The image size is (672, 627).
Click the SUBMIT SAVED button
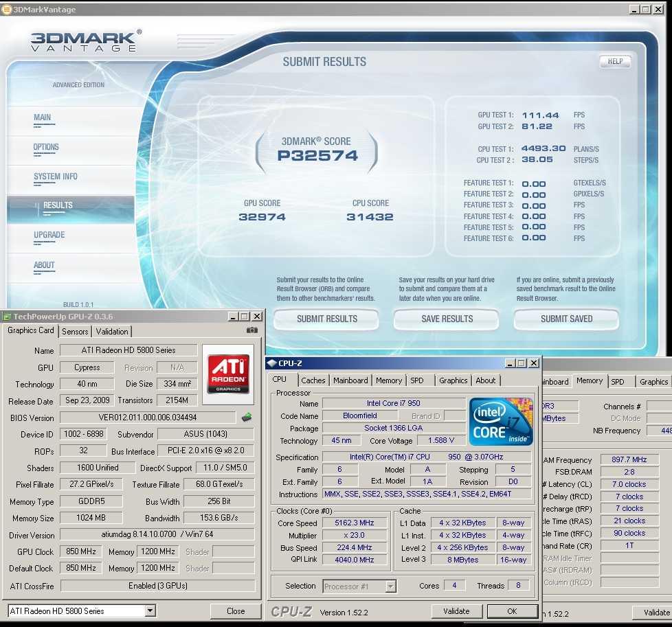tap(567, 319)
